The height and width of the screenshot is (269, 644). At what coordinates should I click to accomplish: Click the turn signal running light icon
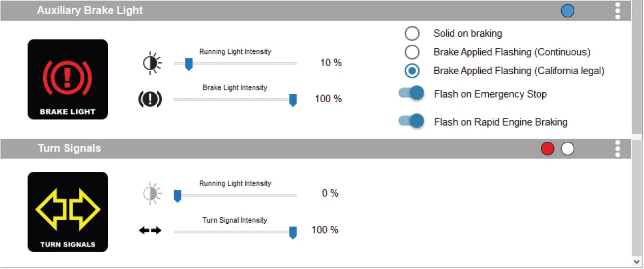pyautogui.click(x=152, y=193)
